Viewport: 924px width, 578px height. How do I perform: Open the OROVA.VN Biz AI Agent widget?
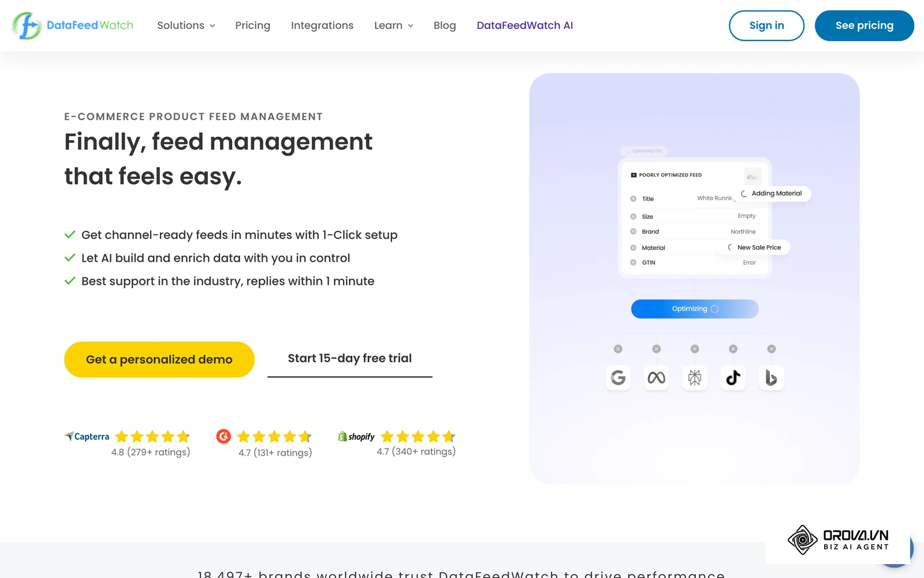[x=838, y=539]
